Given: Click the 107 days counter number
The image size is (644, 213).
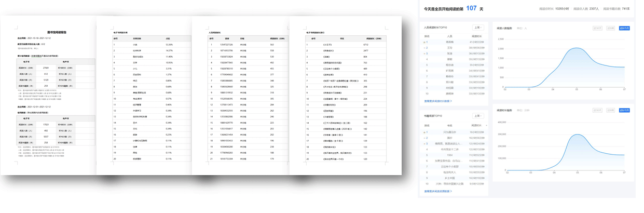Looking at the screenshot, I should pos(471,8).
